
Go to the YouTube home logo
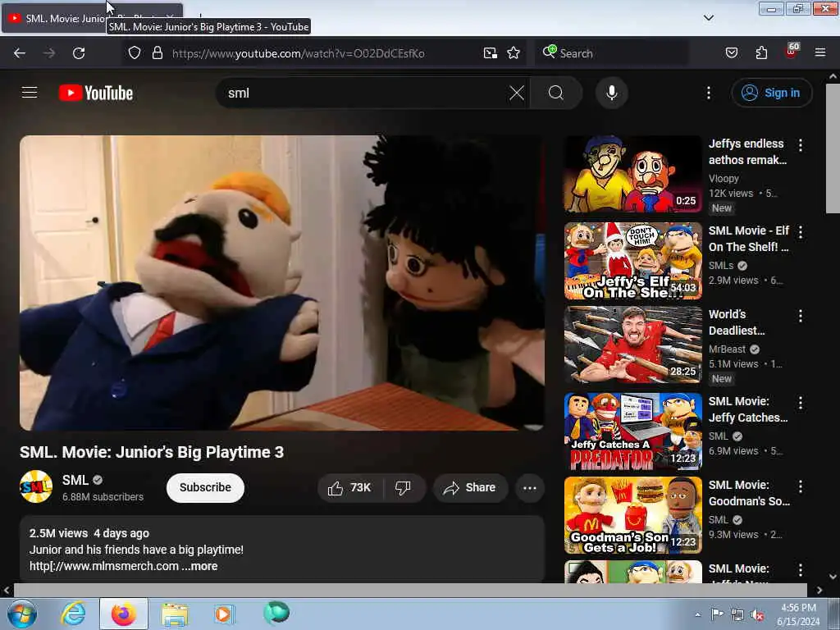pyautogui.click(x=96, y=93)
